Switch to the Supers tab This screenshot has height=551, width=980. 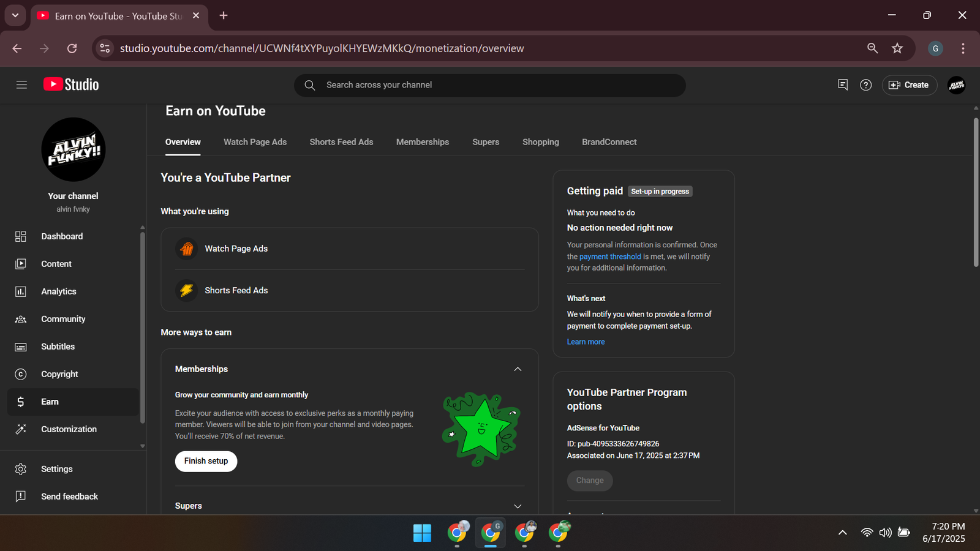tap(486, 142)
